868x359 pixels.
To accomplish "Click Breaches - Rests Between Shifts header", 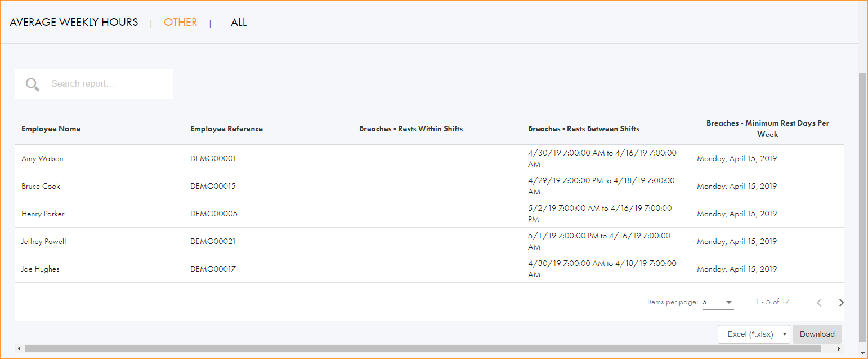I will [x=583, y=129].
